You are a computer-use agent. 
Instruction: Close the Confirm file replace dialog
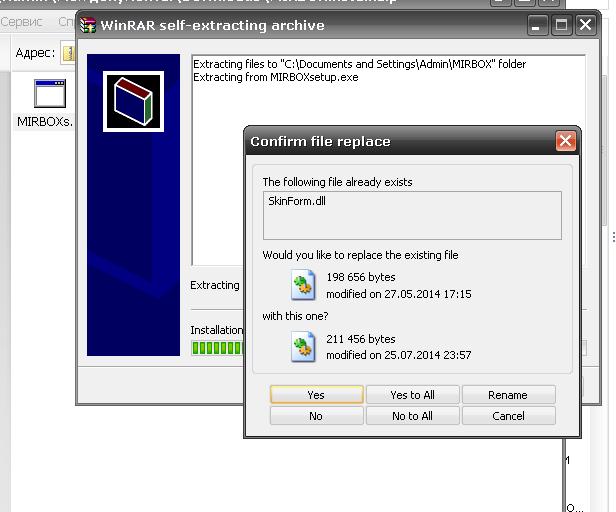(565, 141)
